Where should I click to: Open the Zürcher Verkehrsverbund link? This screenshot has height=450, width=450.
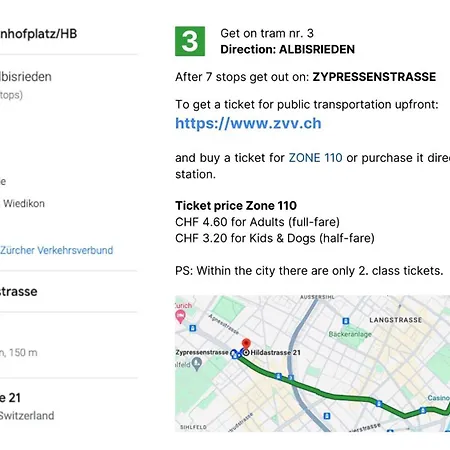tap(57, 250)
